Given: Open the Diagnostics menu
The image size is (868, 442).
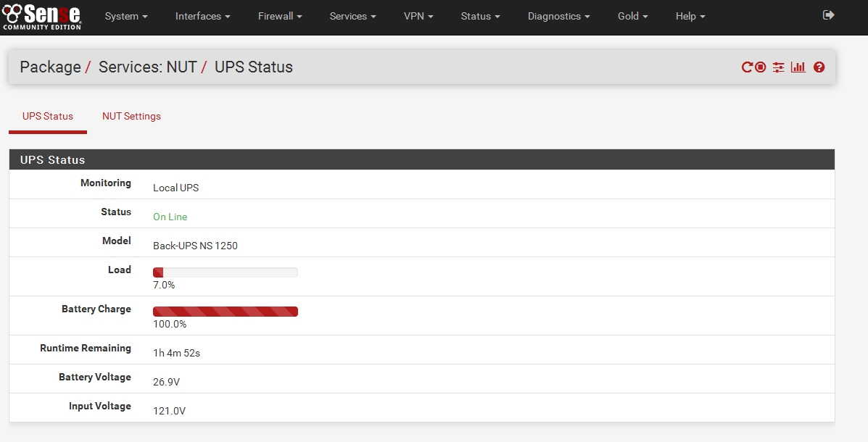Looking at the screenshot, I should click(558, 16).
